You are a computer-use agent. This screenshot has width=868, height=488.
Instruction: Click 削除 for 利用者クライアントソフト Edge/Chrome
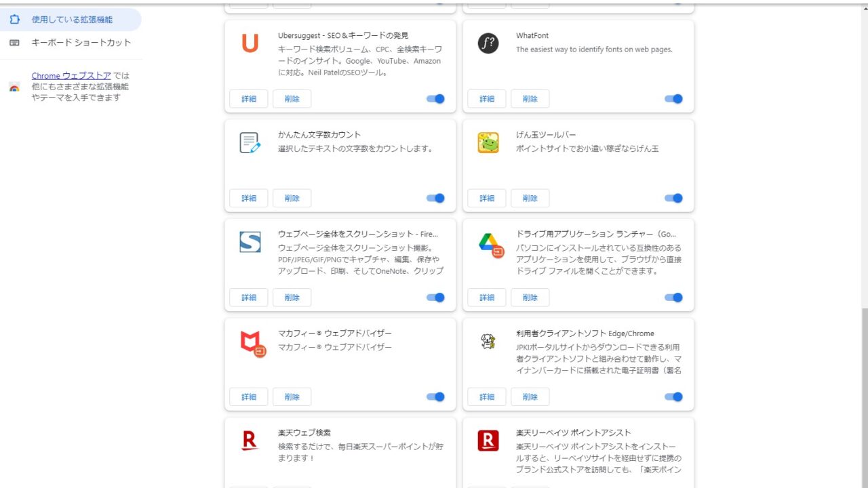pyautogui.click(x=530, y=396)
